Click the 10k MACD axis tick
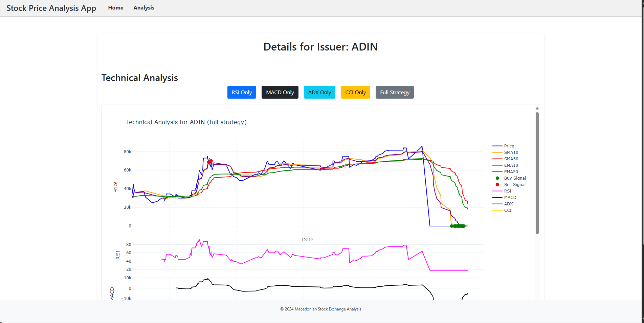The image size is (644, 323). [128, 278]
